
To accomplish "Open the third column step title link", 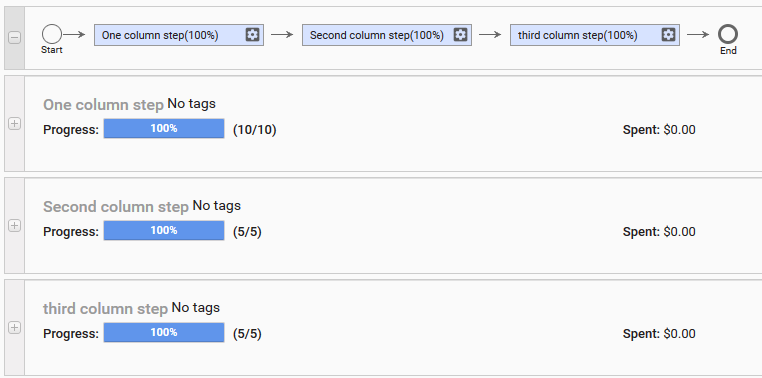I will [105, 309].
